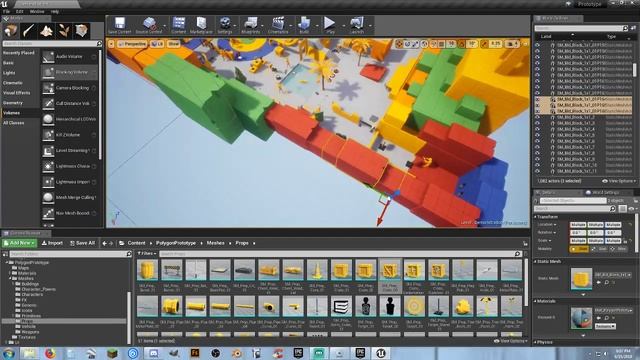The width and height of the screenshot is (640, 360).
Task: Click the Import button in Content Browser
Action: coord(53,243)
